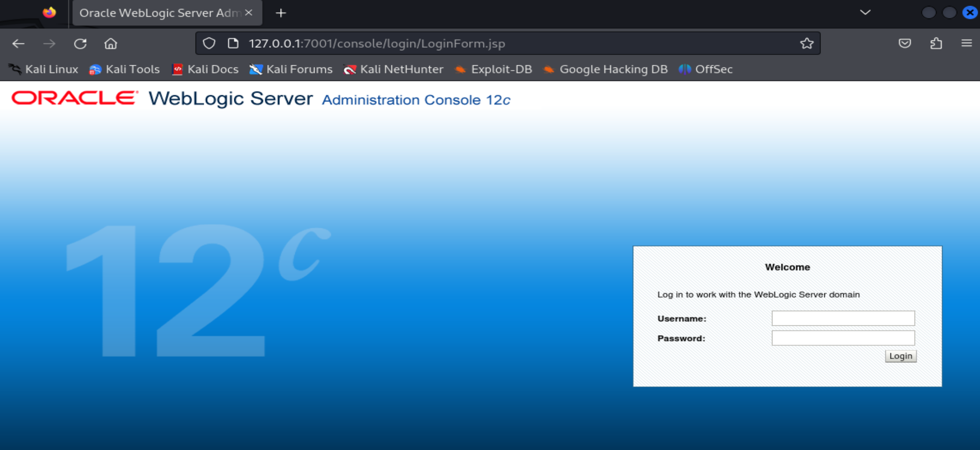This screenshot has width=980, height=450.
Task: Click the 'Administration Console 12c' text
Action: click(416, 100)
